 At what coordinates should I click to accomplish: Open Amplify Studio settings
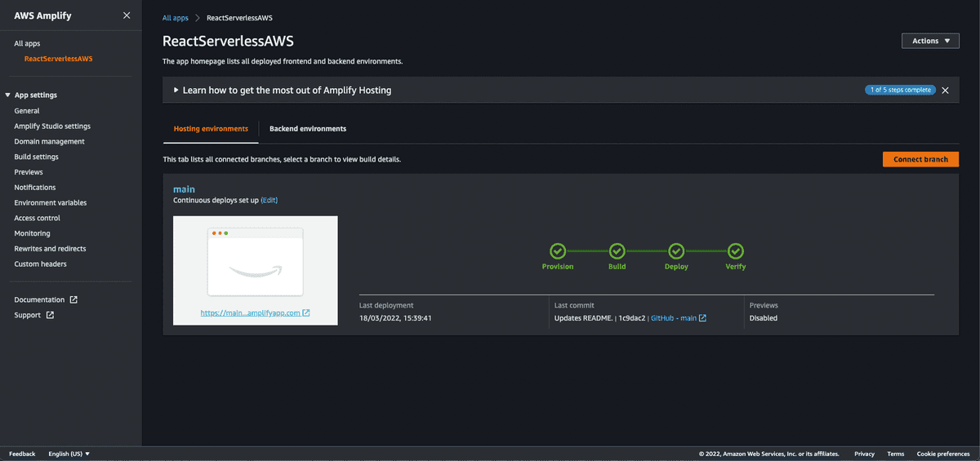[52, 126]
